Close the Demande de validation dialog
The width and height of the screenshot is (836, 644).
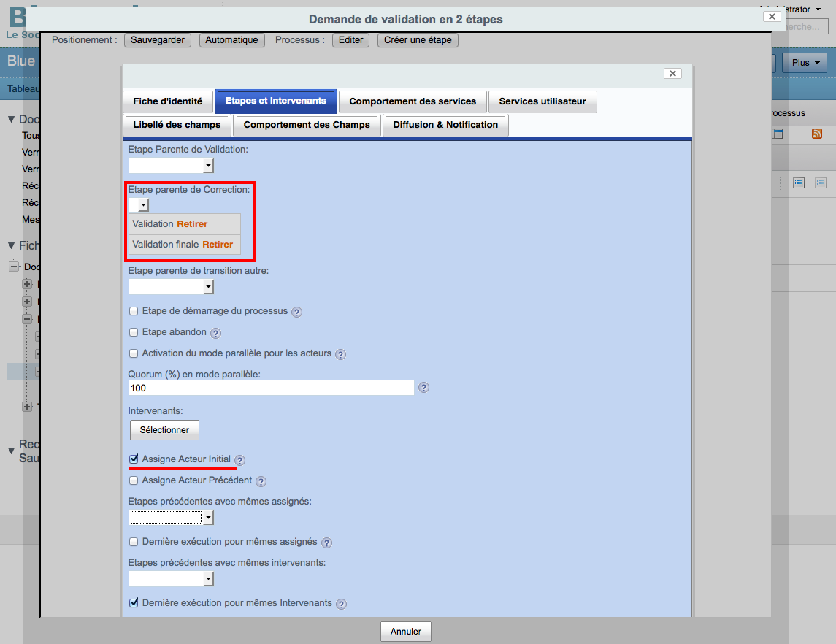(772, 17)
